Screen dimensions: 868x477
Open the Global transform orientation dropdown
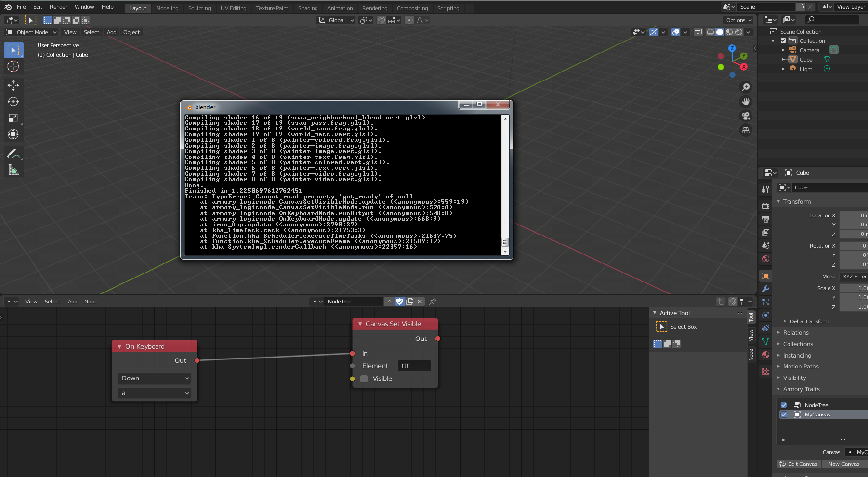[x=336, y=20]
